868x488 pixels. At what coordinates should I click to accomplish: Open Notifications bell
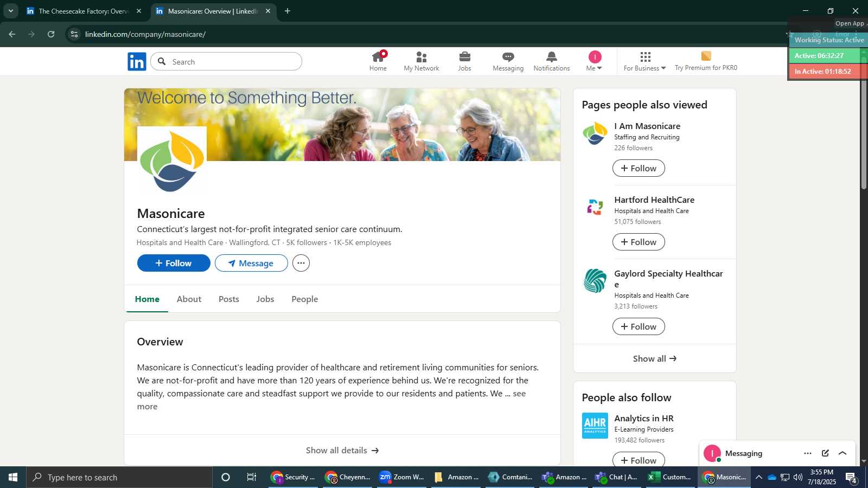click(x=552, y=61)
